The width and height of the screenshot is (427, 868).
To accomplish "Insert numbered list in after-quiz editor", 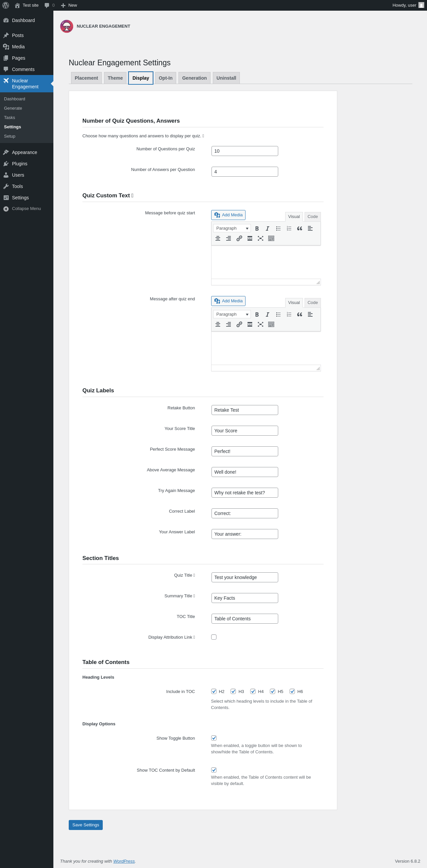I will [289, 314].
